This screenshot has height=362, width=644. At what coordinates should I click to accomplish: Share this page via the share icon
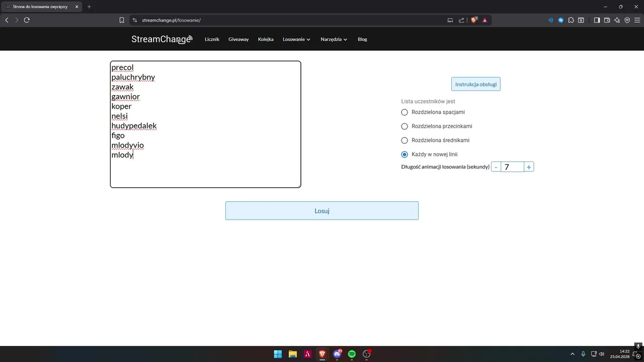[x=461, y=20]
